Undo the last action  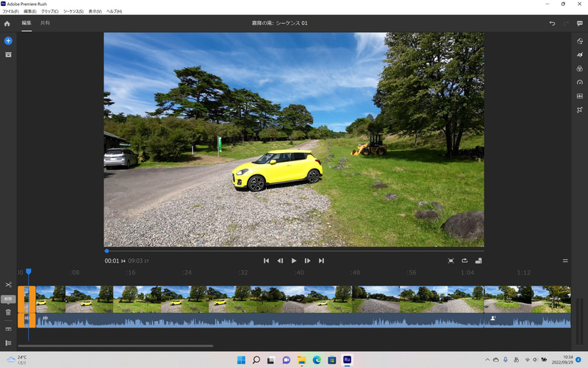point(552,24)
